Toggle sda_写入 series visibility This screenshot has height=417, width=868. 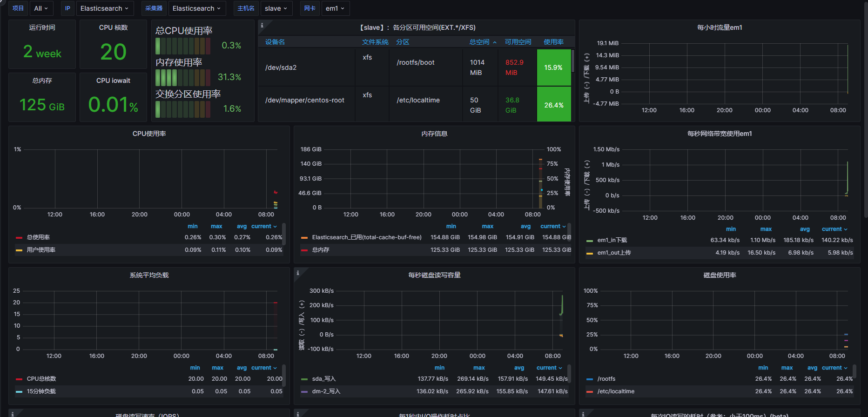[x=324, y=379]
